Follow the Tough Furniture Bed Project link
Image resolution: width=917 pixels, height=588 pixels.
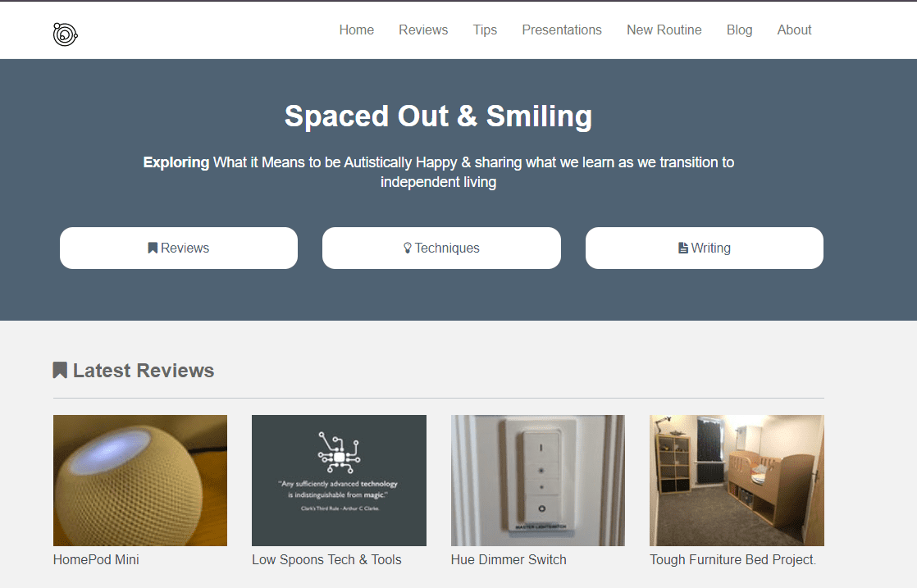click(x=732, y=559)
